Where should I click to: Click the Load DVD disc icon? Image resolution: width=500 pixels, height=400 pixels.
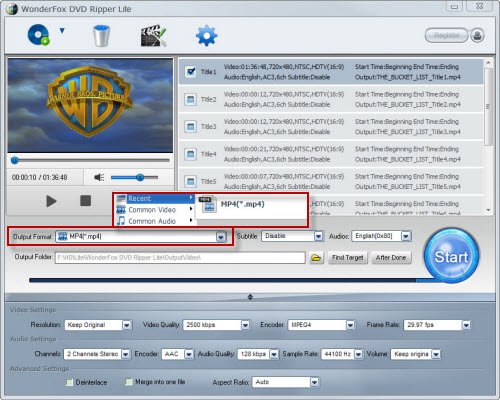click(38, 35)
